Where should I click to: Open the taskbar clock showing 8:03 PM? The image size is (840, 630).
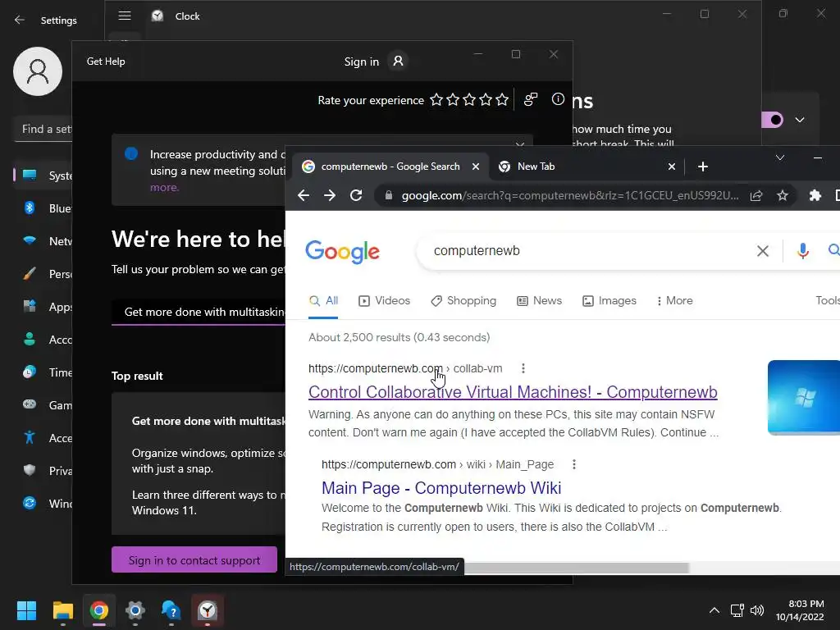click(x=800, y=610)
